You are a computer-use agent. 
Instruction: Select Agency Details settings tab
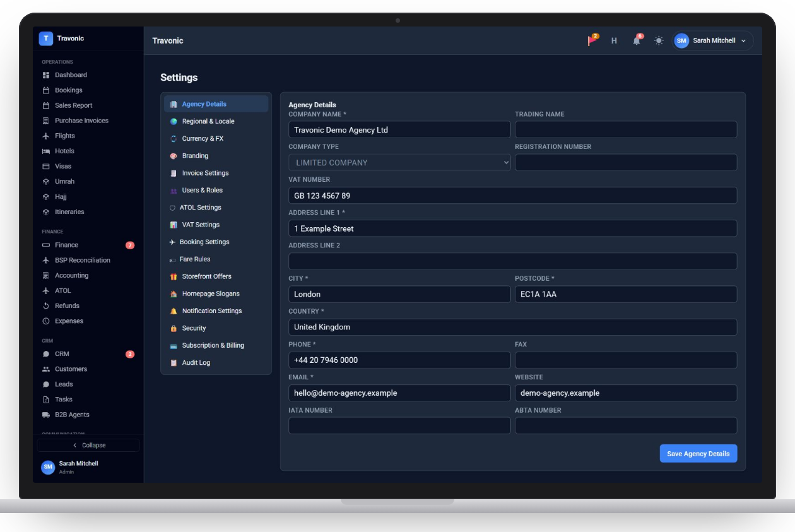coord(216,104)
